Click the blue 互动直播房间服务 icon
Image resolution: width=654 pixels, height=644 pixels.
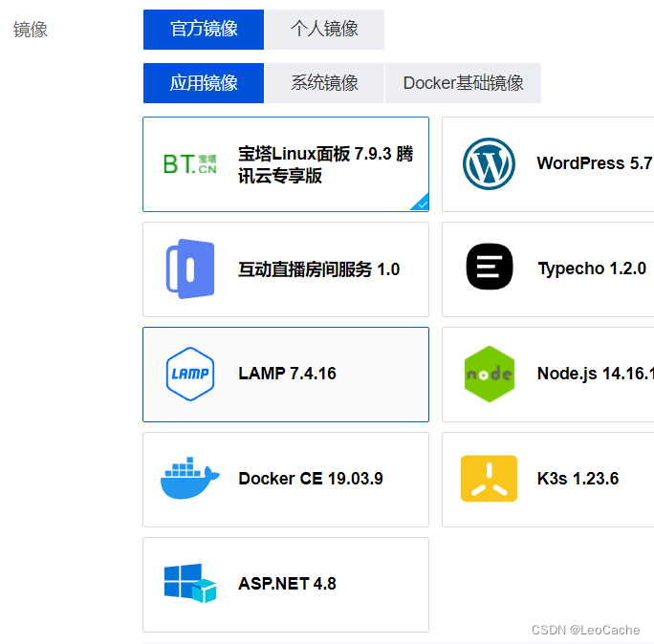(190, 268)
